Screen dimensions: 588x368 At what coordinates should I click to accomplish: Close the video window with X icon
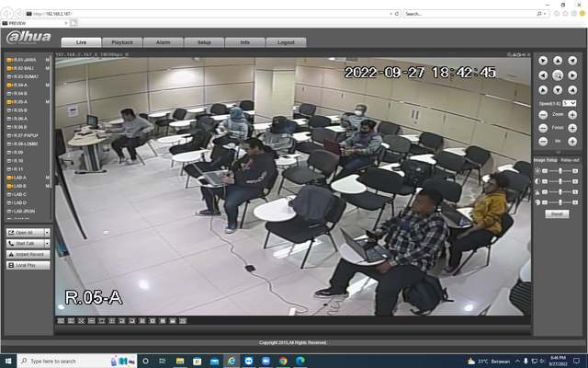coord(529,55)
